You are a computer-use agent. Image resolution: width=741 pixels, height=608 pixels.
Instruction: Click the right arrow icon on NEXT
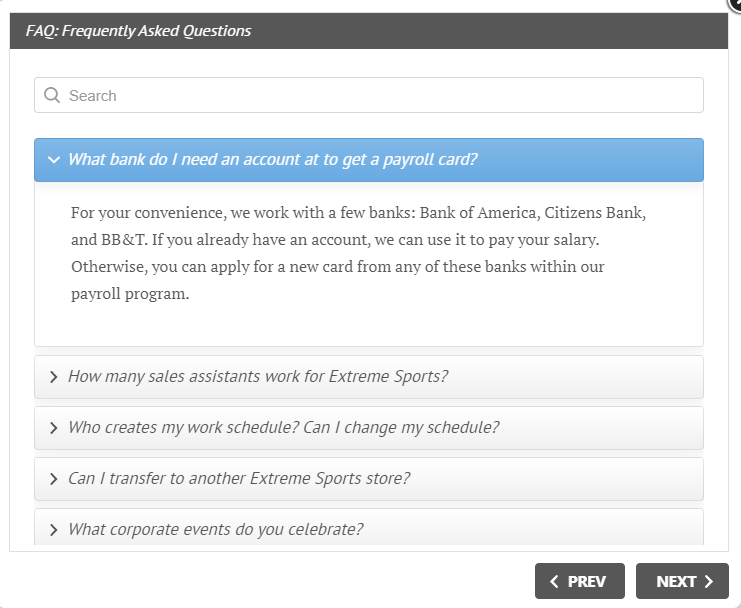click(709, 581)
